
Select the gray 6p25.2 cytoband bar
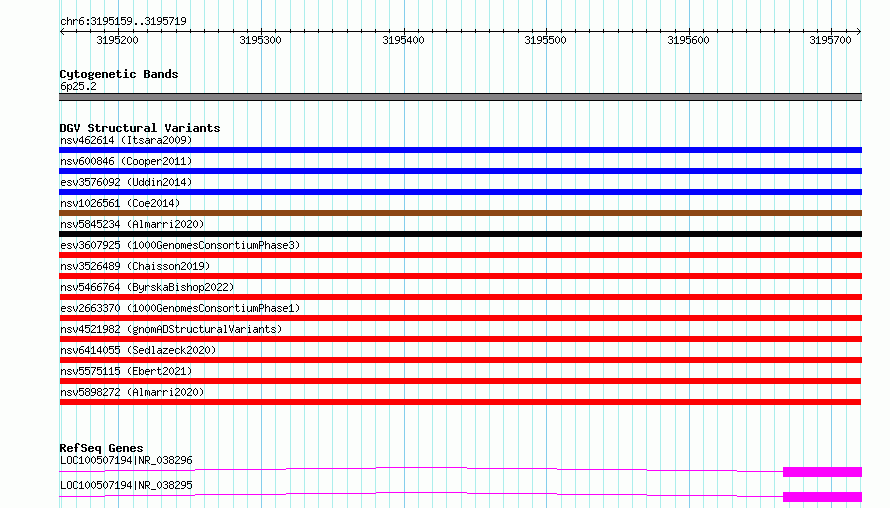(x=460, y=97)
